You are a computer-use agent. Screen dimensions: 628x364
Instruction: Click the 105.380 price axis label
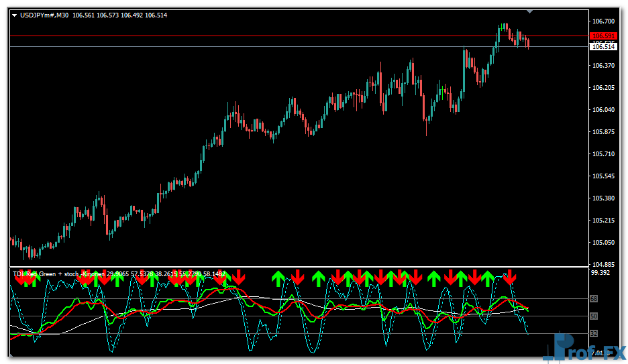(x=604, y=198)
